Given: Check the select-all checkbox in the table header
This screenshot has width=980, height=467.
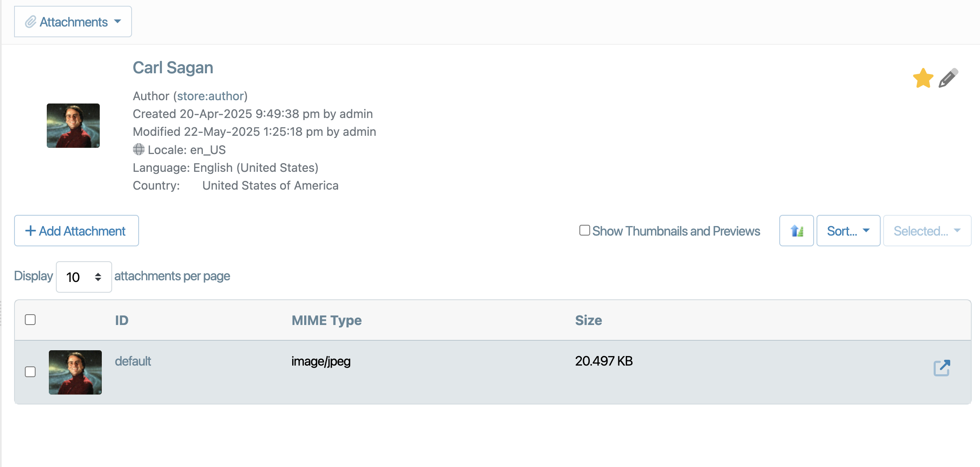Looking at the screenshot, I should pyautogui.click(x=30, y=320).
